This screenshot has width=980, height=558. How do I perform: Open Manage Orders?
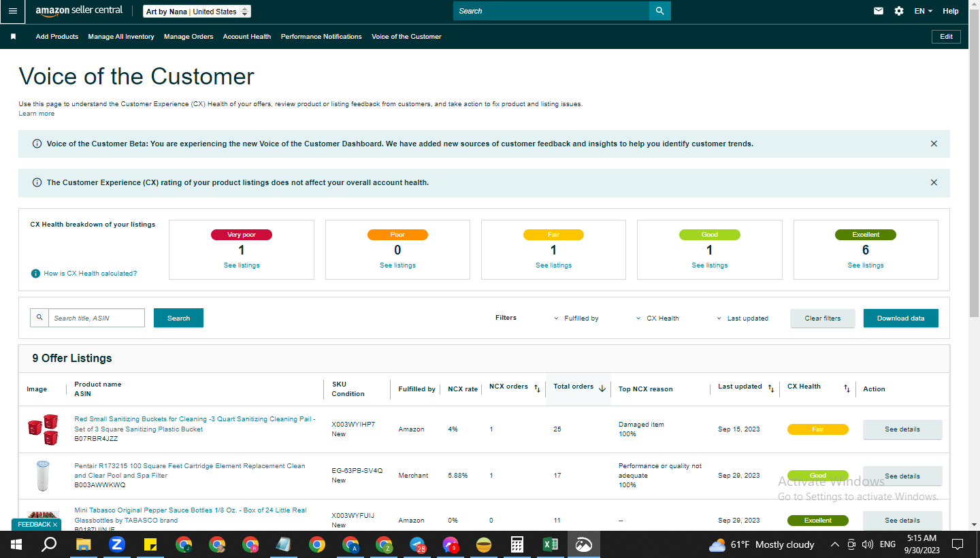[189, 37]
